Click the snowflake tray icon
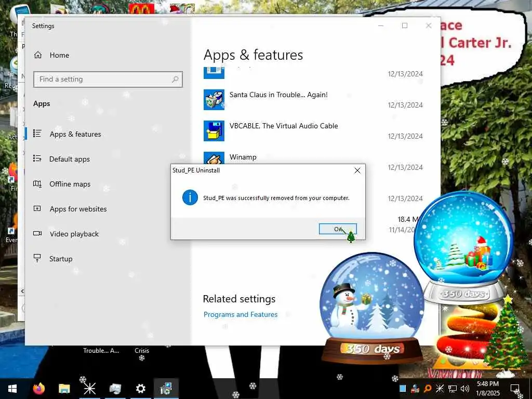 (440, 389)
